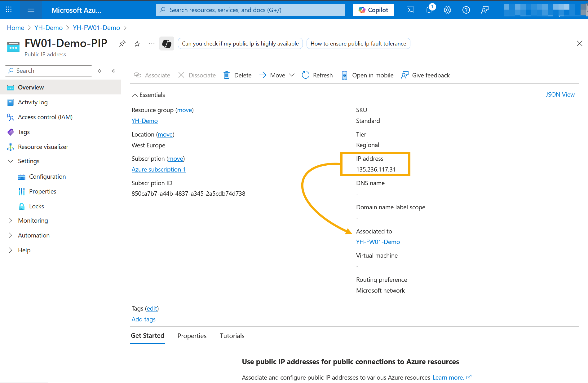
Task: Open the Learn more link
Action: pyautogui.click(x=452, y=377)
